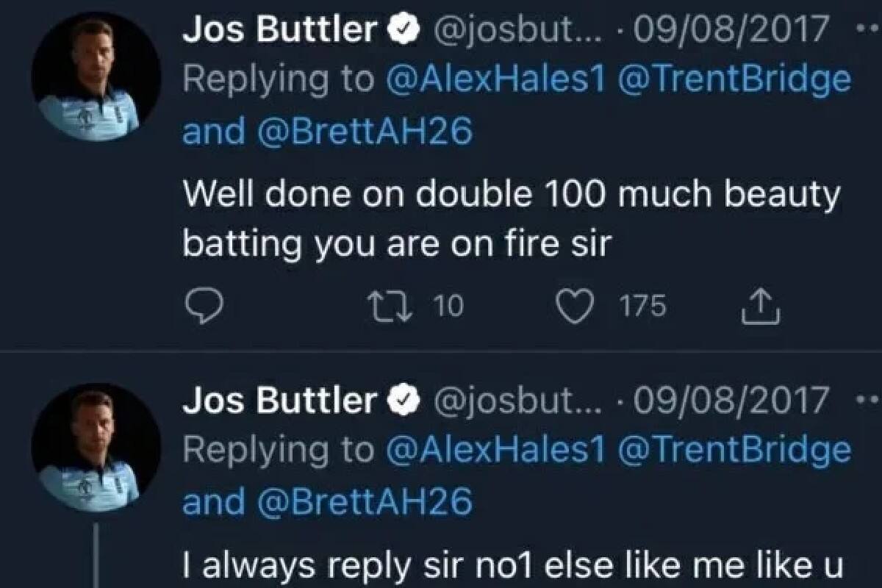Open @BrettAH26 mention in first tweet

(365, 133)
